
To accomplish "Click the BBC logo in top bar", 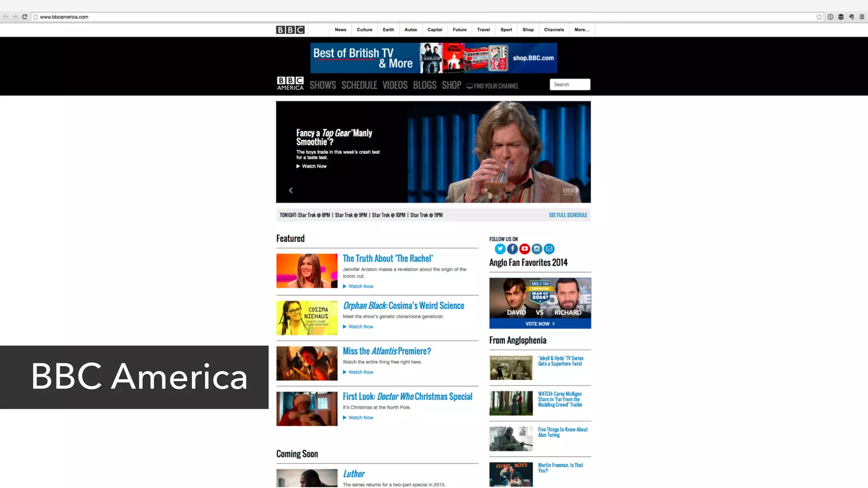I will click(290, 30).
